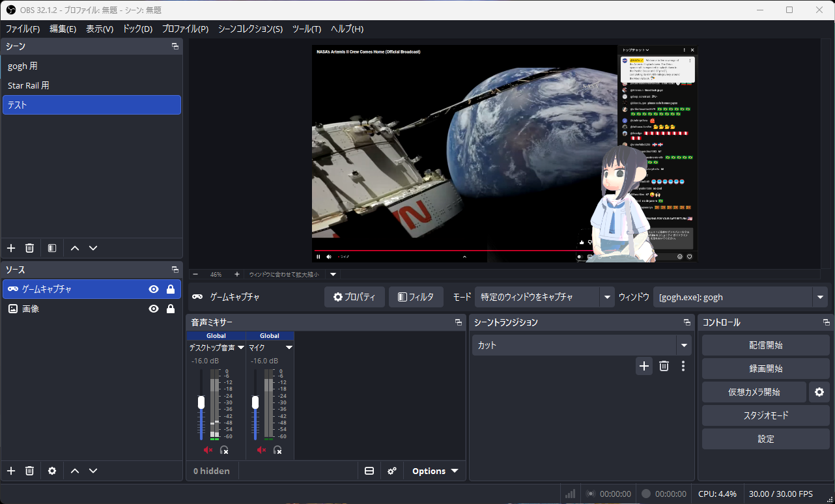Add a new scene with plus icon

click(x=11, y=248)
